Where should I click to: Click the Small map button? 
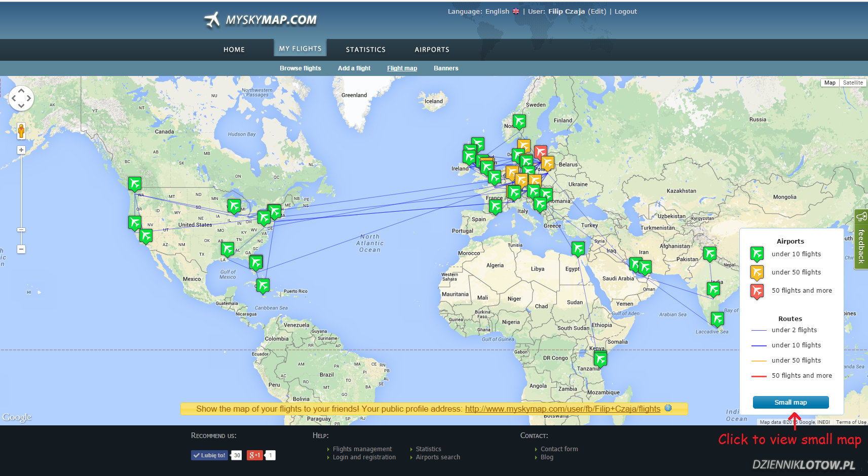pyautogui.click(x=790, y=402)
